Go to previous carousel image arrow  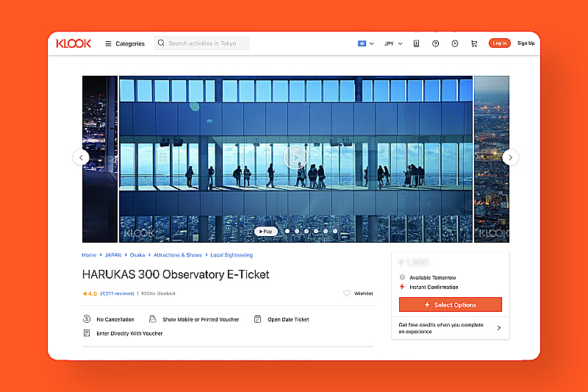pos(81,157)
